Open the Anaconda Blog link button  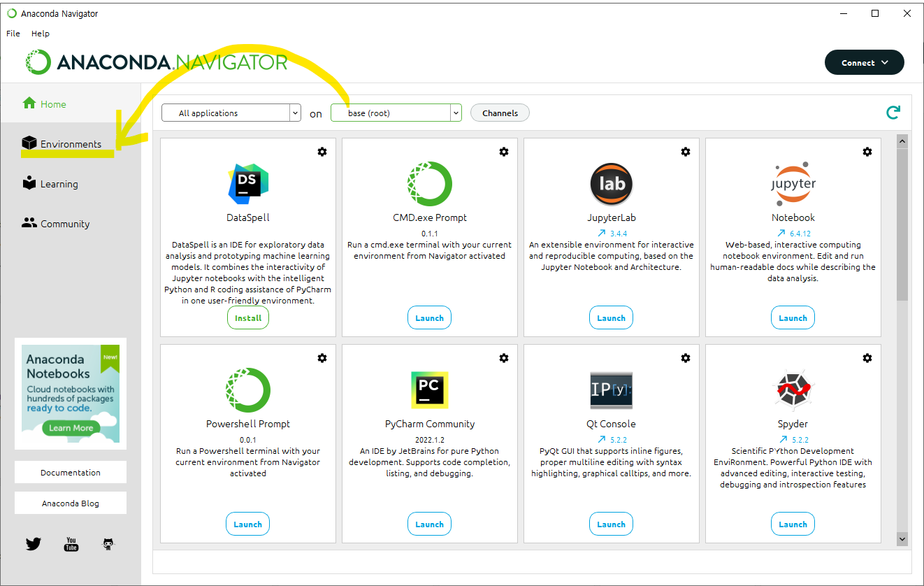[x=71, y=503]
